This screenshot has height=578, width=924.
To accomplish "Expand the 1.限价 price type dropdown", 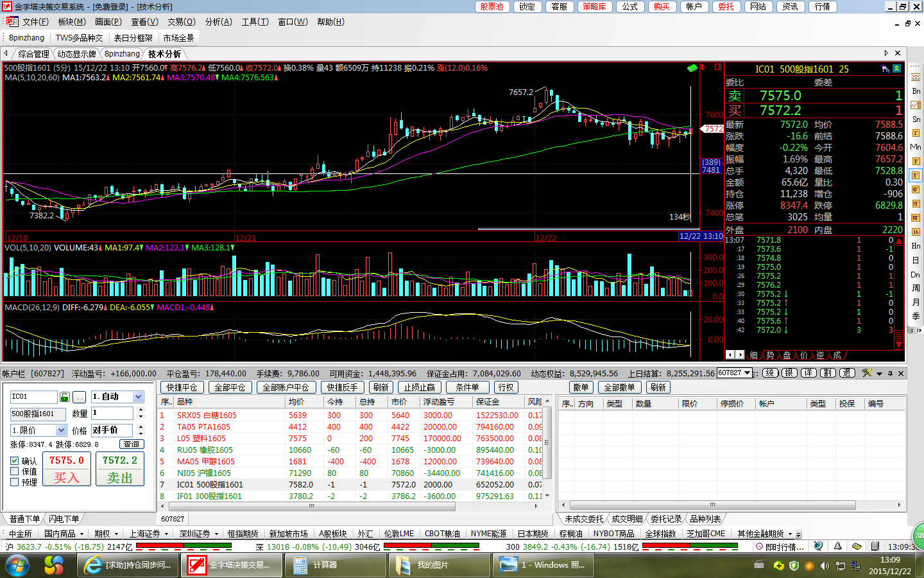I will pos(61,430).
